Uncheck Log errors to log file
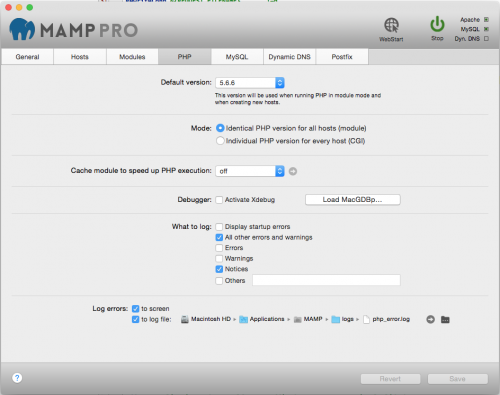This screenshot has width=500, height=395. [135, 319]
